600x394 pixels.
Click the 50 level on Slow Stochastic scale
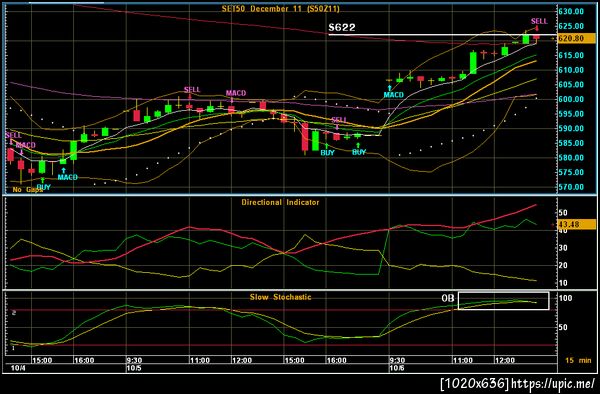563,327
